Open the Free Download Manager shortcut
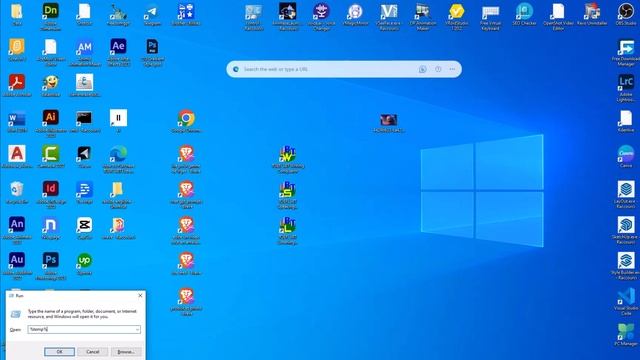 point(626,48)
